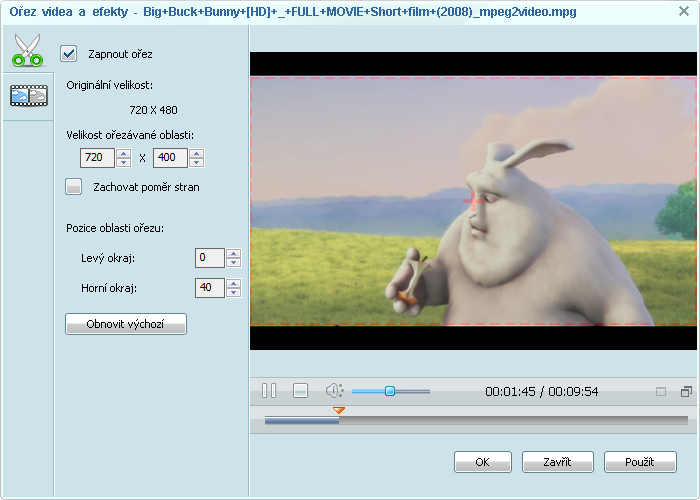This screenshot has height=500, width=700.
Task: Click the Zavřít button
Action: (558, 462)
